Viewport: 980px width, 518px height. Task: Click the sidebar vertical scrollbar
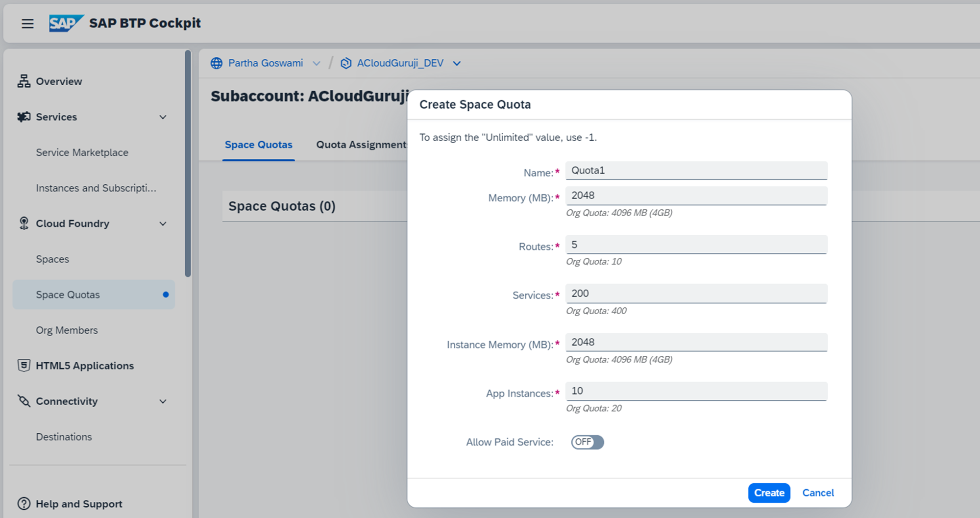click(188, 164)
